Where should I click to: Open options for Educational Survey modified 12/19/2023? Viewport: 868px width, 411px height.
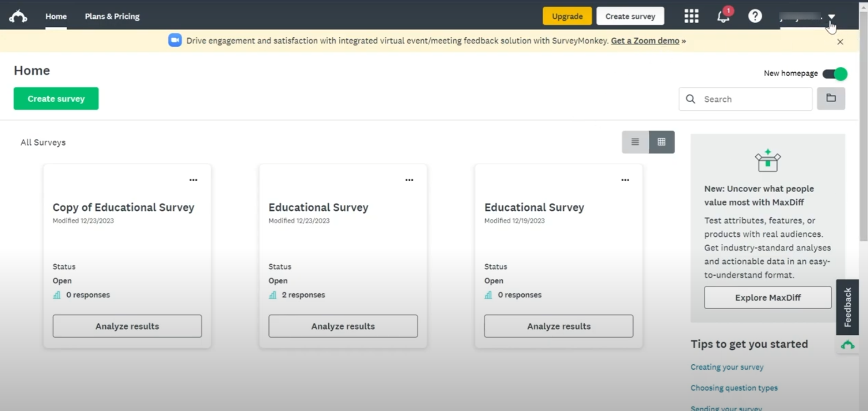point(625,180)
